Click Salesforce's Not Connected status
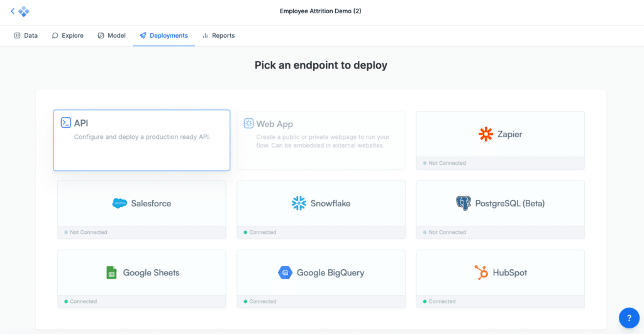 (x=86, y=232)
